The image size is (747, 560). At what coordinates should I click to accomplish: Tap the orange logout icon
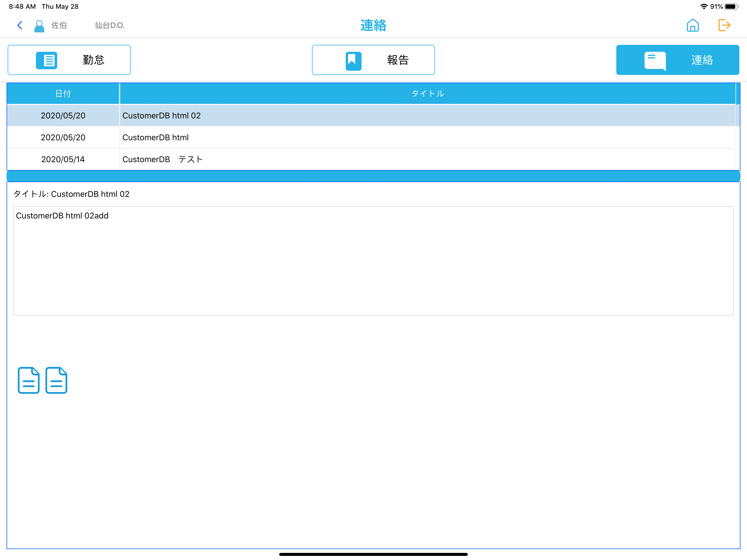click(724, 25)
